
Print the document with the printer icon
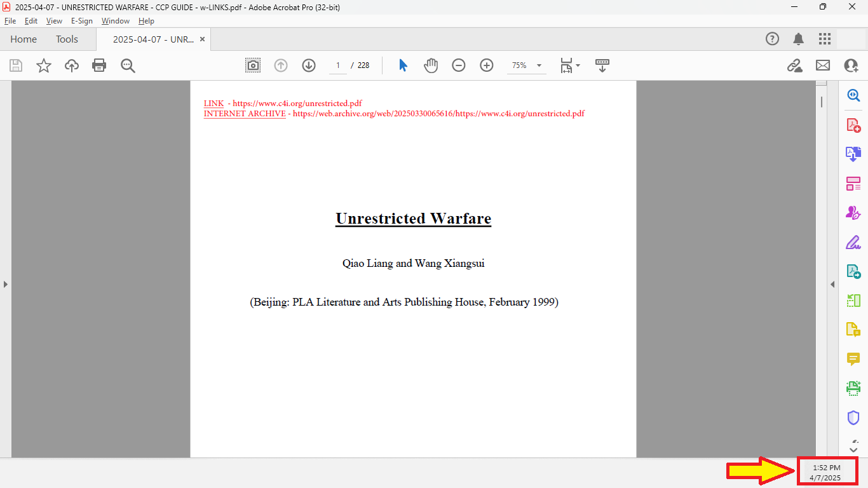pyautogui.click(x=99, y=65)
